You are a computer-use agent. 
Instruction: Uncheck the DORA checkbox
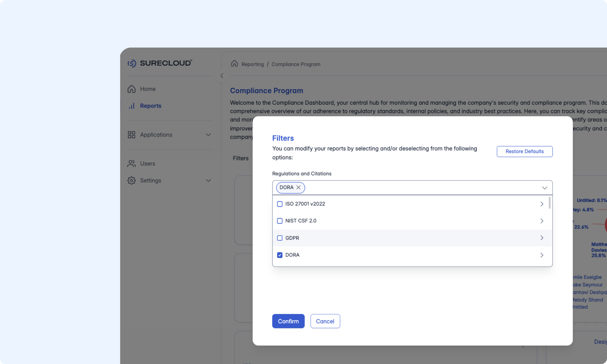pos(280,255)
